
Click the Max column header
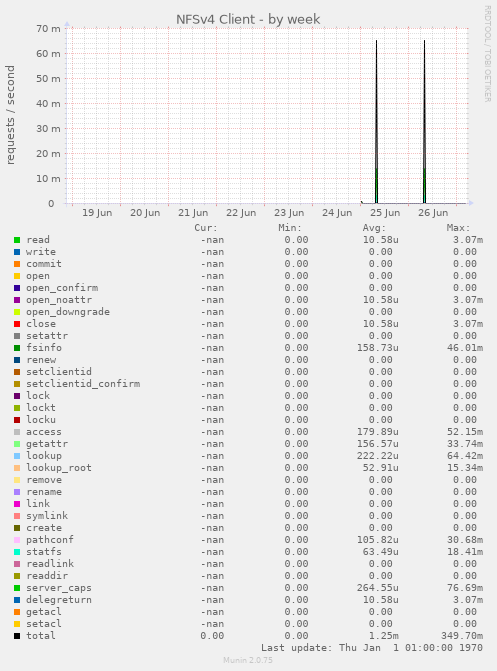click(x=458, y=228)
